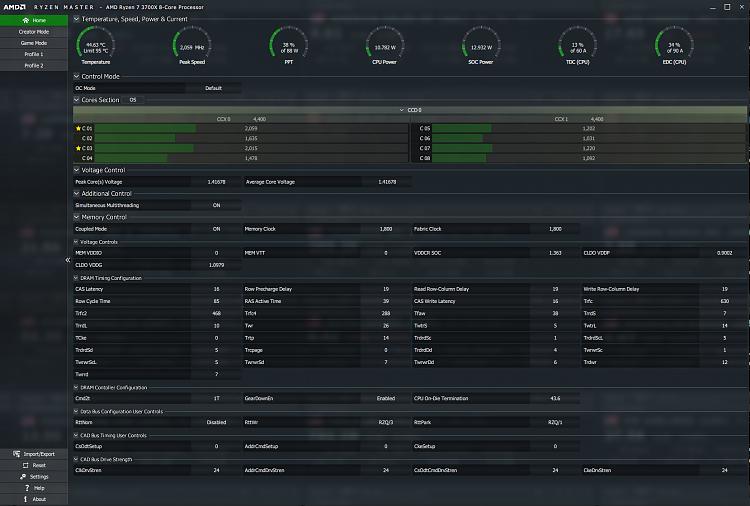
Task: Click the gold star beside core C 03
Action: 78,148
